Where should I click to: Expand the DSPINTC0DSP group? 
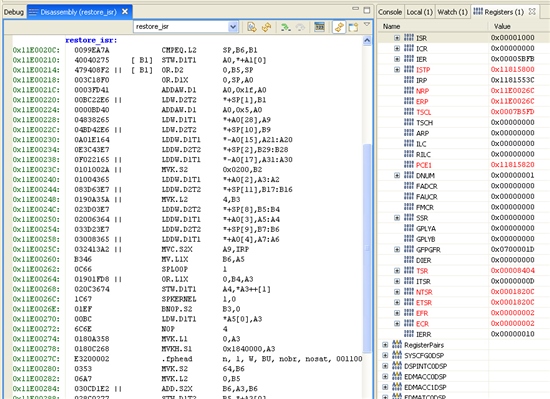tap(385, 366)
